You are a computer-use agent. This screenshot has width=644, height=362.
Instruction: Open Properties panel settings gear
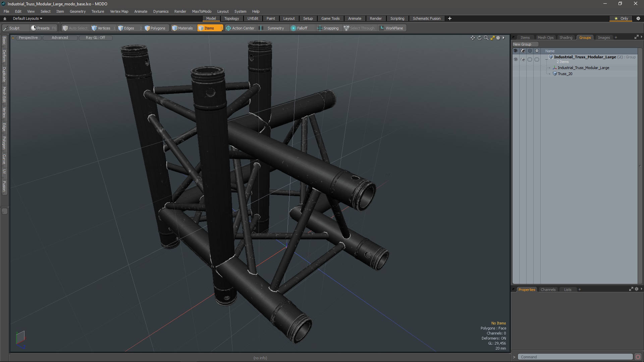[637, 289]
